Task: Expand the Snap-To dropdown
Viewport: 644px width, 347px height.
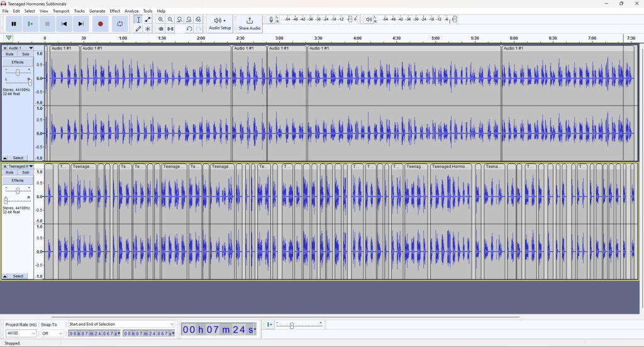Action: [x=52, y=333]
